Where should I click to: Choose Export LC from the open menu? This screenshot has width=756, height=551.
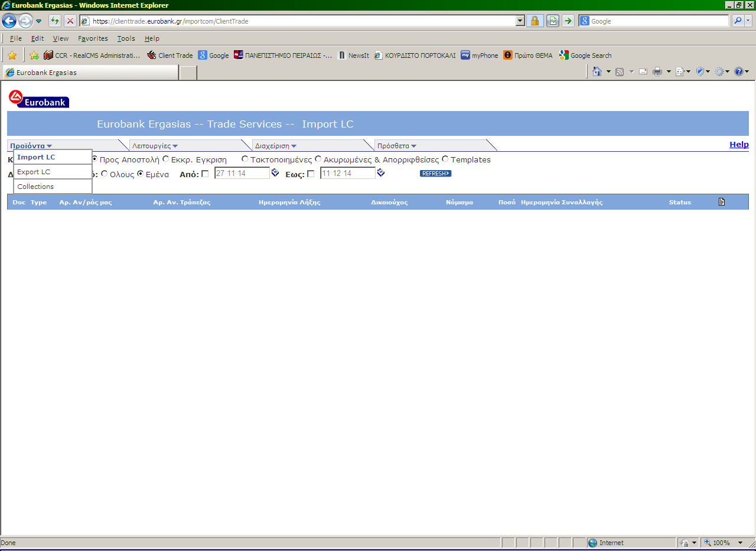coord(53,172)
